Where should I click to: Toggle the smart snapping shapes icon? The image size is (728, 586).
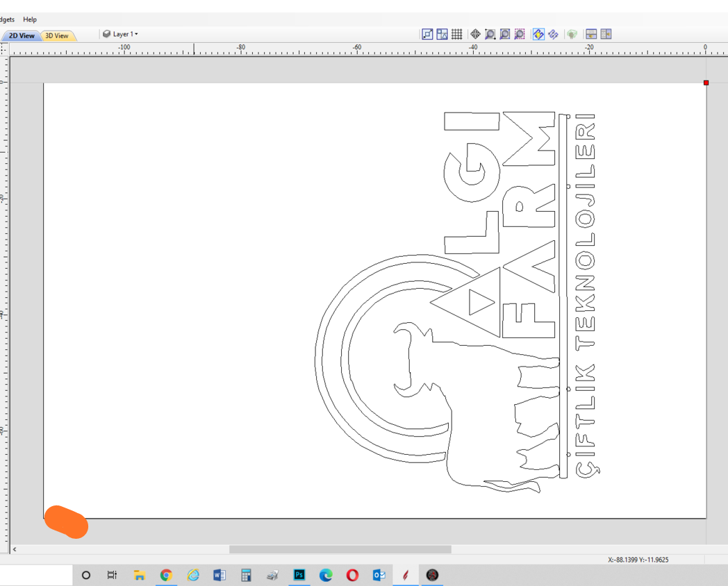coord(442,34)
